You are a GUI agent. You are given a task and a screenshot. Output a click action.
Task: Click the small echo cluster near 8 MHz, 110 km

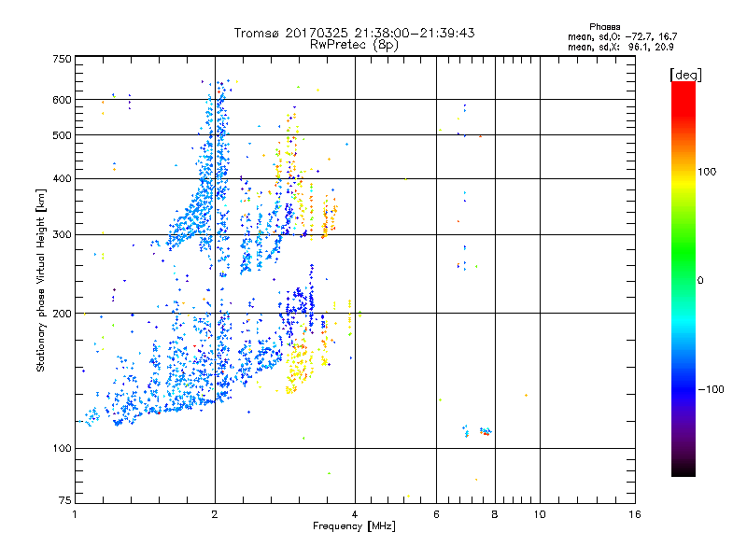click(x=485, y=431)
